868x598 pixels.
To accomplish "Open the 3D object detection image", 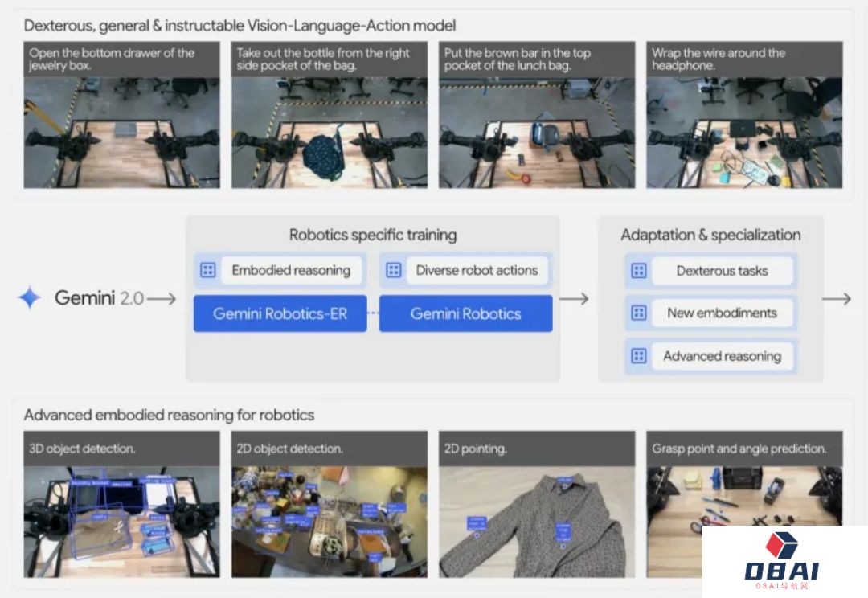I will coord(122,522).
